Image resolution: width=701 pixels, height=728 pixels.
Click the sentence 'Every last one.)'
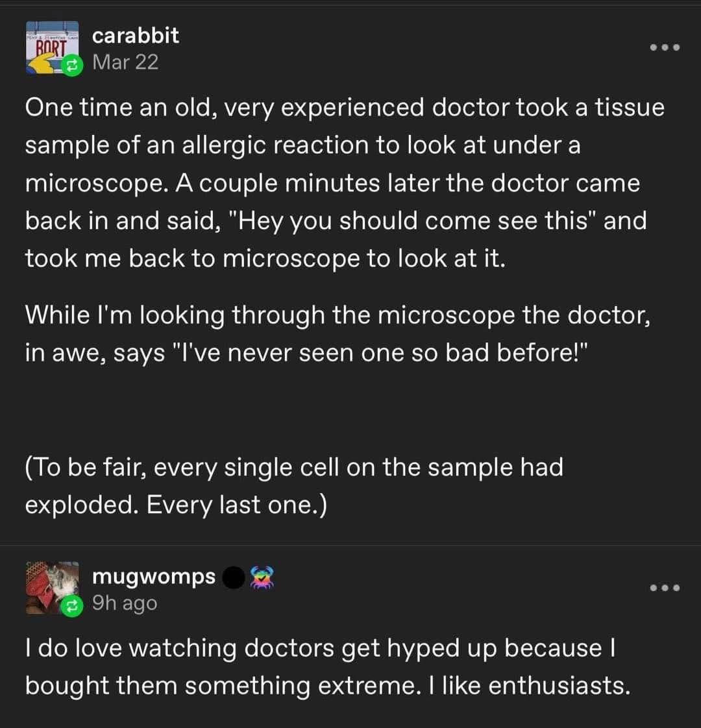point(237,505)
